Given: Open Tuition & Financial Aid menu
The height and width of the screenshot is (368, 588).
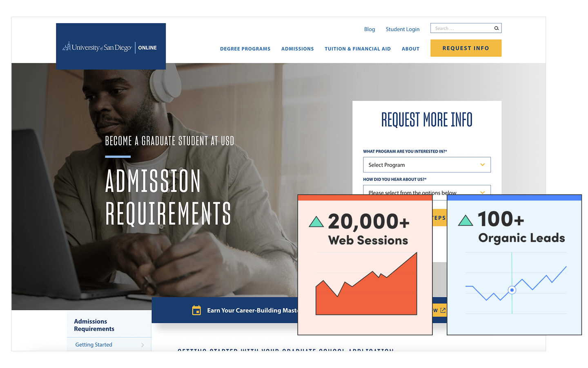Looking at the screenshot, I should pyautogui.click(x=358, y=49).
